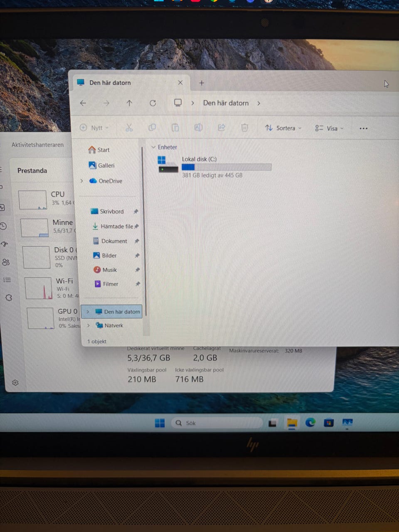399x532 pixels.
Task: Open a new File Explorer tab
Action: click(x=202, y=83)
